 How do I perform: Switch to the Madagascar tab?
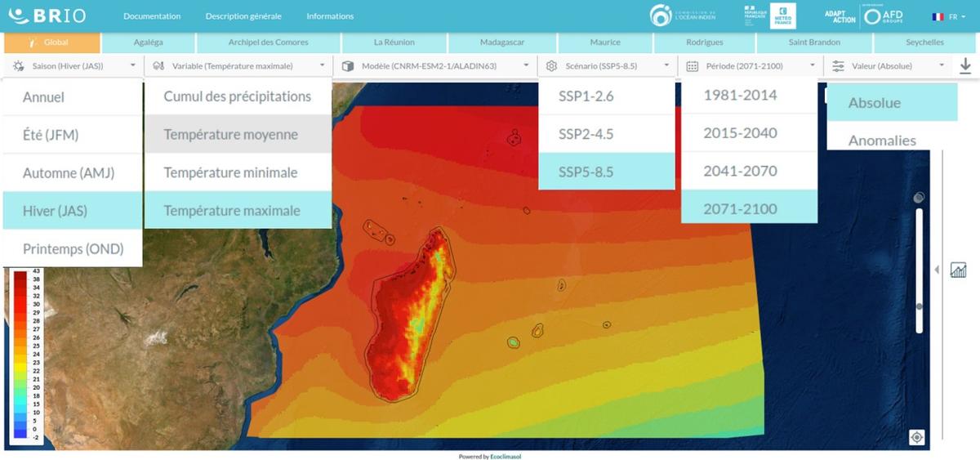coord(502,42)
